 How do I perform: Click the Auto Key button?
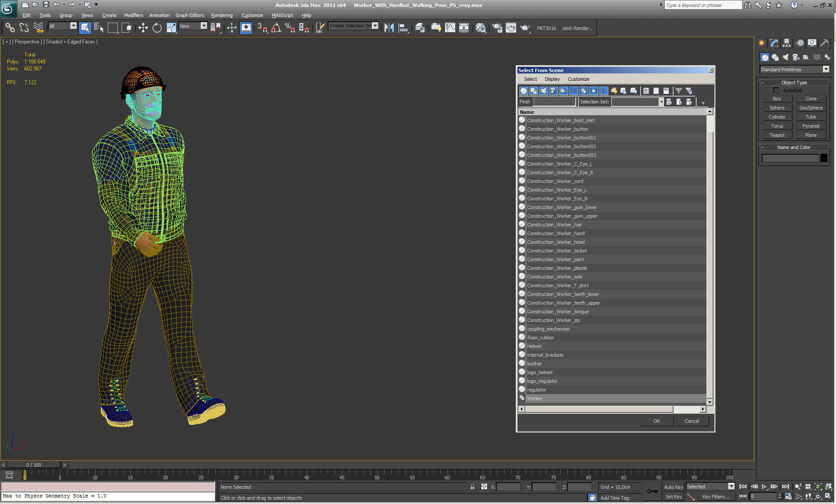click(x=673, y=487)
